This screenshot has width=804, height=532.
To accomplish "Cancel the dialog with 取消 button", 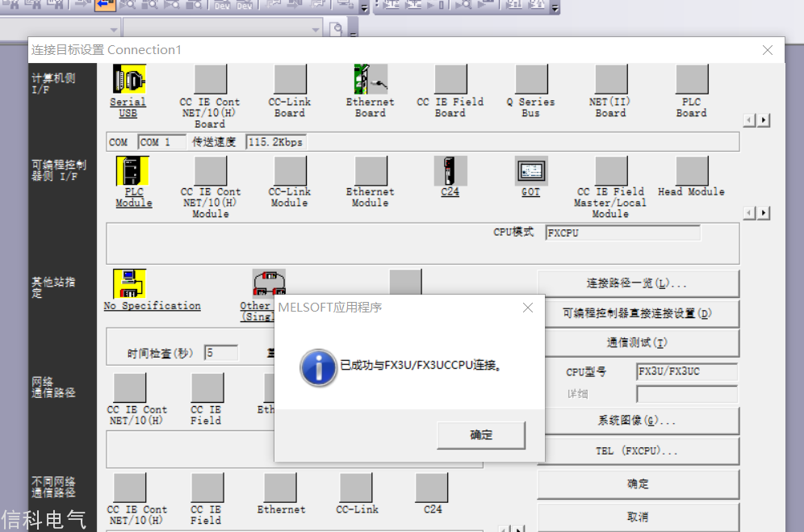I will click(x=638, y=517).
